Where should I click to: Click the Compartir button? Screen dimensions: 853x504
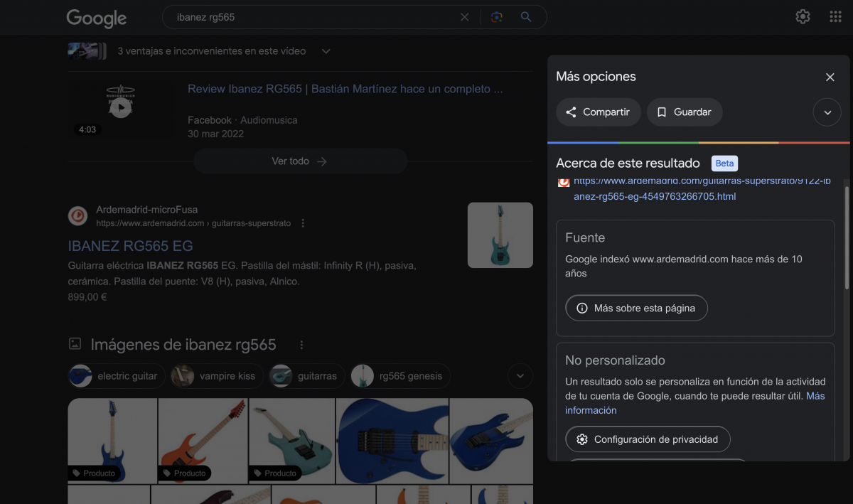pos(599,112)
